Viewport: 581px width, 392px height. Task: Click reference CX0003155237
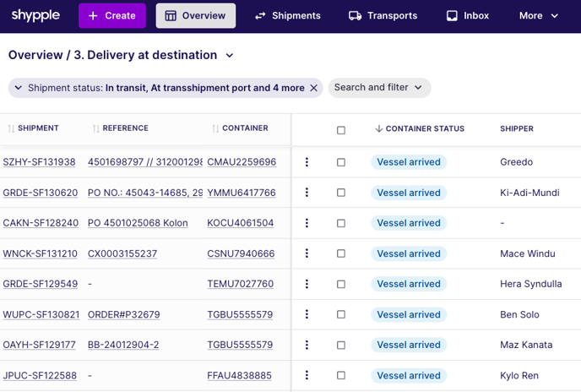[x=122, y=253]
